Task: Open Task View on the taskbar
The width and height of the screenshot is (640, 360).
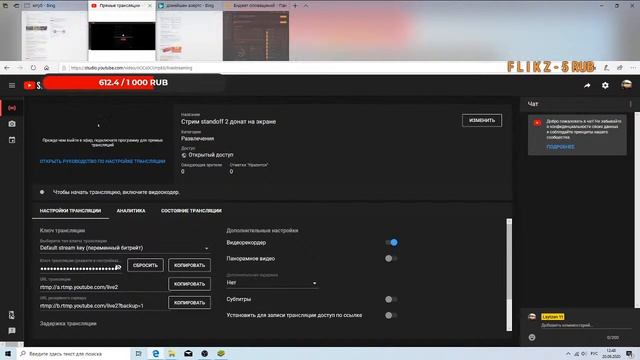Action: [x=138, y=353]
